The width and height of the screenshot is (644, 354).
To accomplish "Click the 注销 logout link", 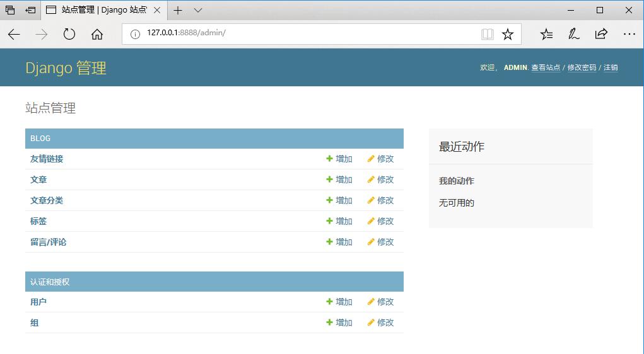I will click(x=611, y=67).
